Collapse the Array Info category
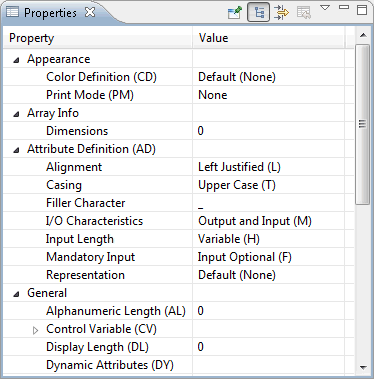 tap(16, 114)
